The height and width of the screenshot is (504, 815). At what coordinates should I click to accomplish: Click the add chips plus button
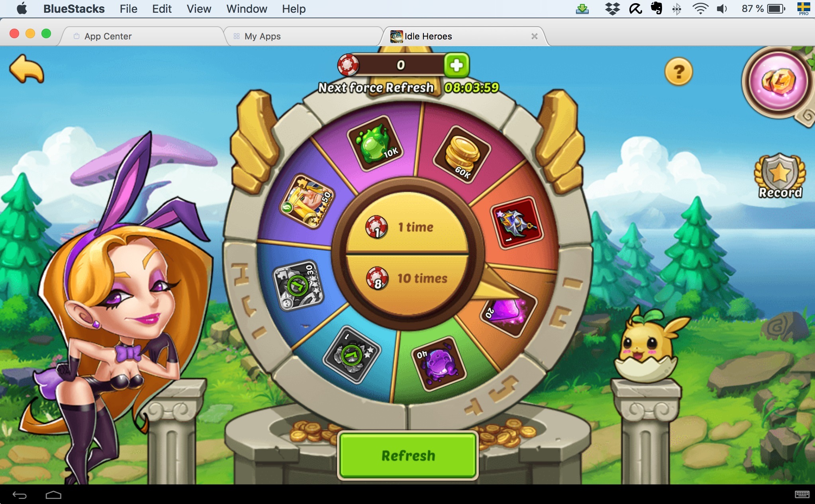458,64
